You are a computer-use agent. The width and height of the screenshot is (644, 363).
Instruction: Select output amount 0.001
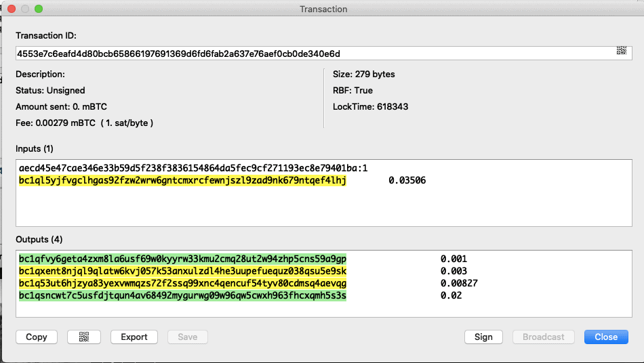pyautogui.click(x=454, y=259)
